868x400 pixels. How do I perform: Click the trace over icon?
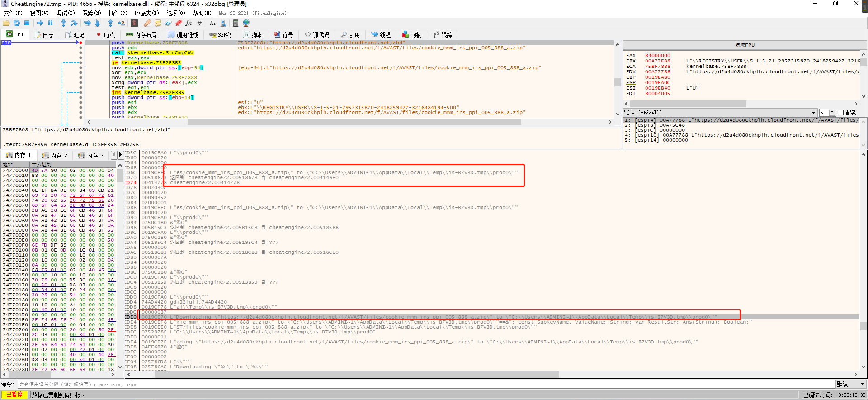click(97, 23)
